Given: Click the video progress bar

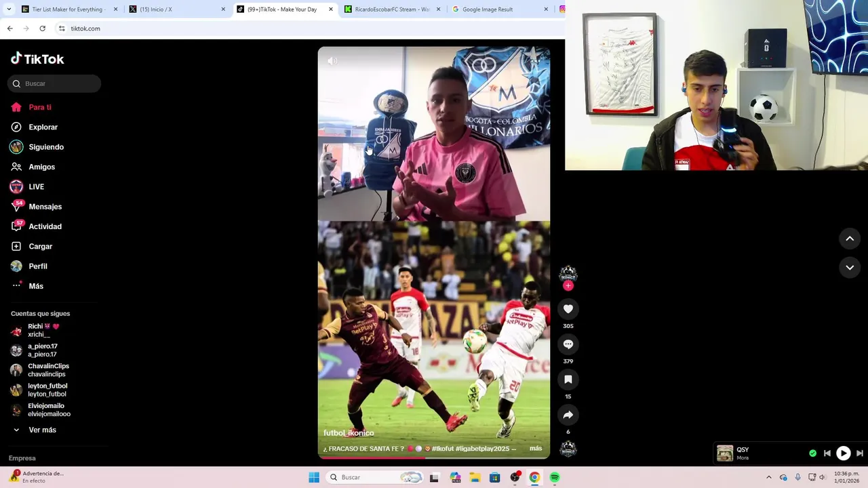Looking at the screenshot, I should tap(434, 457).
